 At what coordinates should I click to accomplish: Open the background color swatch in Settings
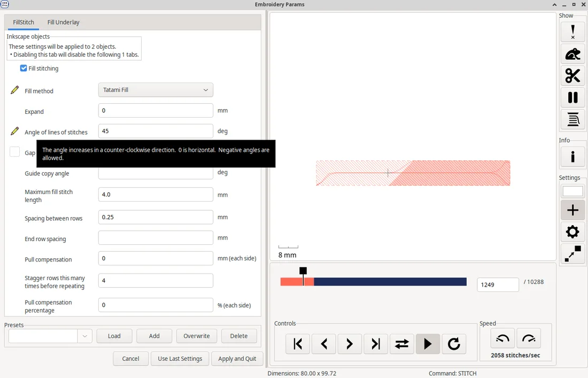[x=572, y=191]
